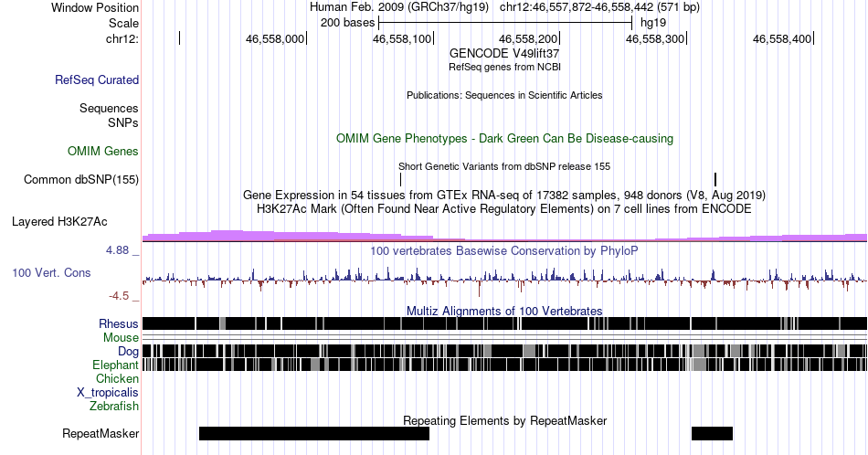Click Multiz Alignments of 100 Vertebrates title

pos(504,311)
